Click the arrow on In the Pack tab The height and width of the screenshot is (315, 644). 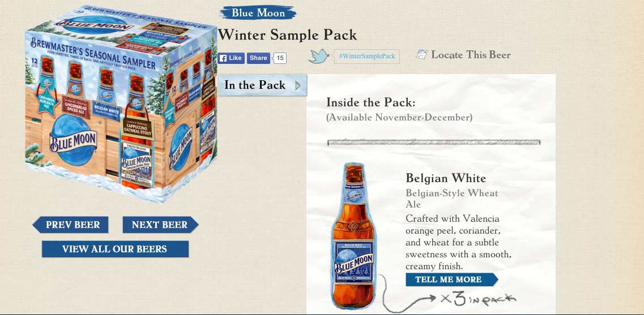tap(298, 85)
